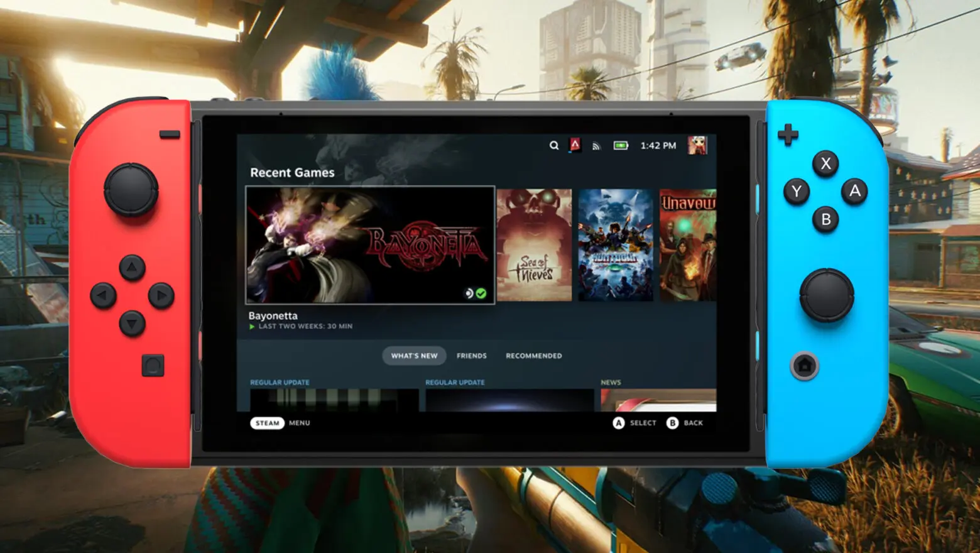Open the wireless network status icon

pyautogui.click(x=596, y=146)
